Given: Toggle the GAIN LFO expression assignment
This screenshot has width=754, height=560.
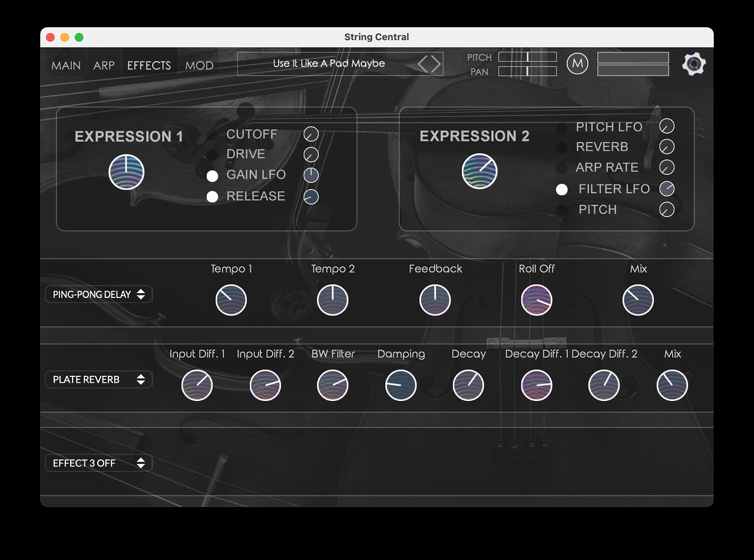Looking at the screenshot, I should [213, 175].
